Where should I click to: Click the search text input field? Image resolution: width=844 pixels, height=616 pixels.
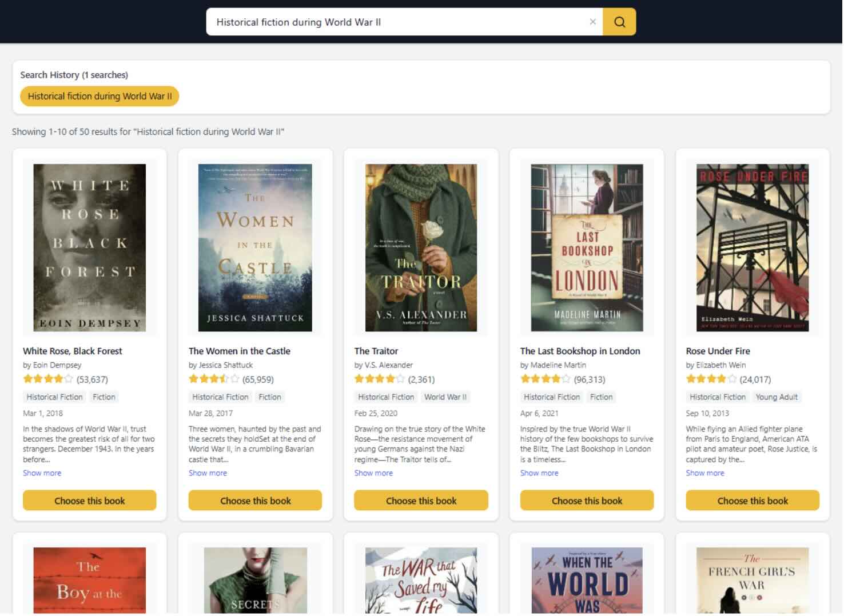coord(400,22)
